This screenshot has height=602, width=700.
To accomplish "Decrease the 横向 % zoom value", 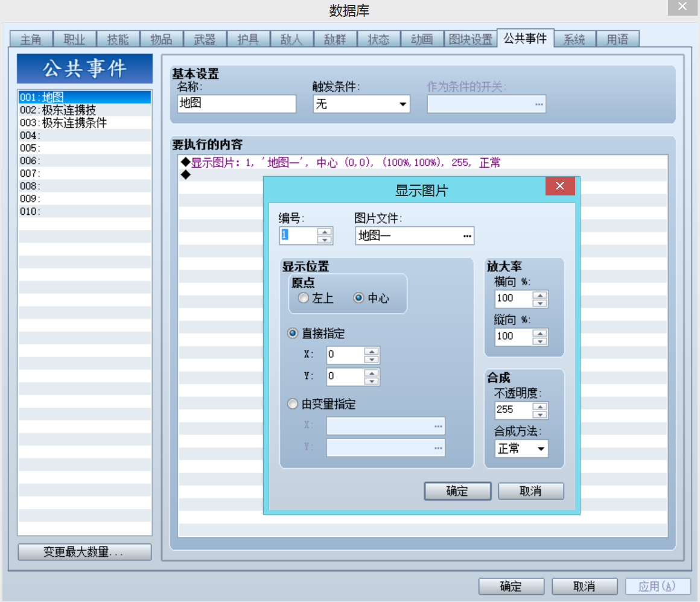I will pos(539,303).
